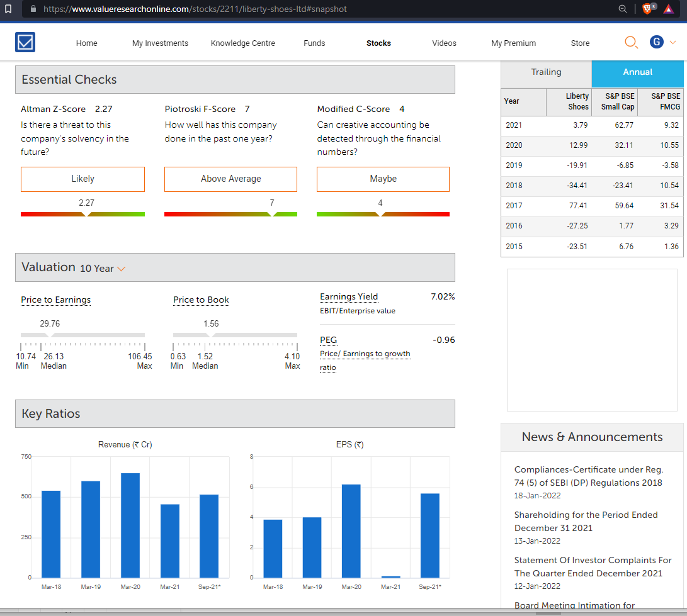Click the Year column header
The width and height of the screenshot is (687, 616).
coord(523,101)
